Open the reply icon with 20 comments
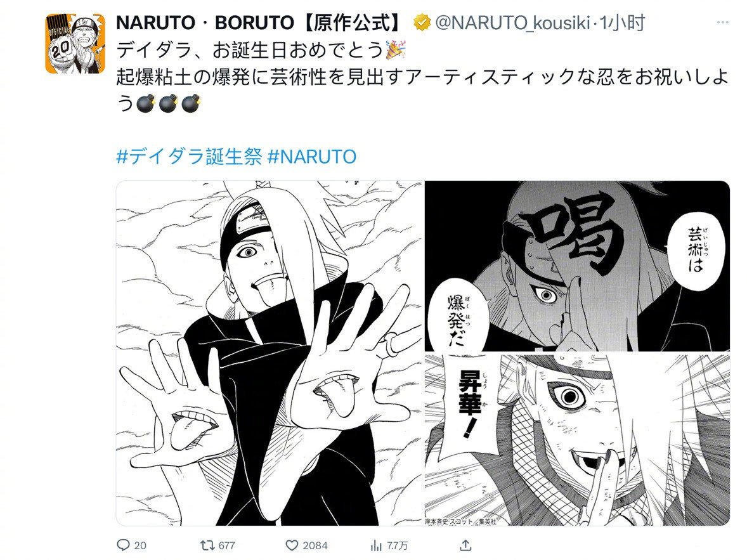This screenshot has width=747, height=560. 124,545
